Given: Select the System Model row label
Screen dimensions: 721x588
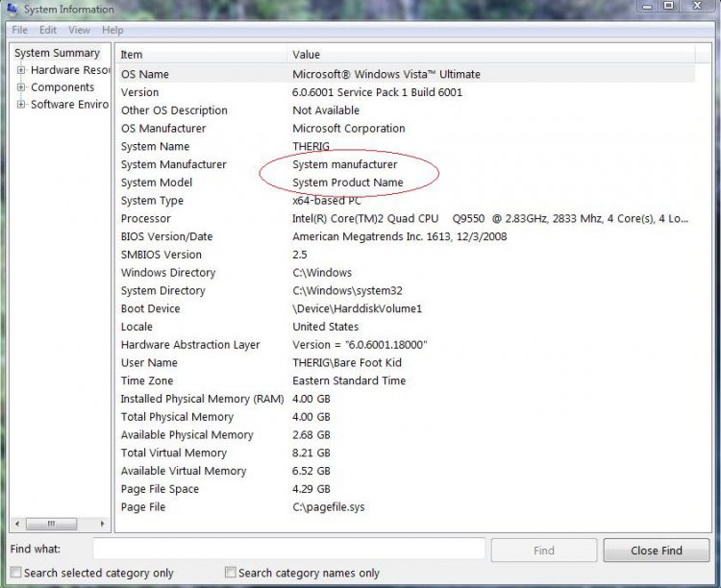Looking at the screenshot, I should point(157,183).
